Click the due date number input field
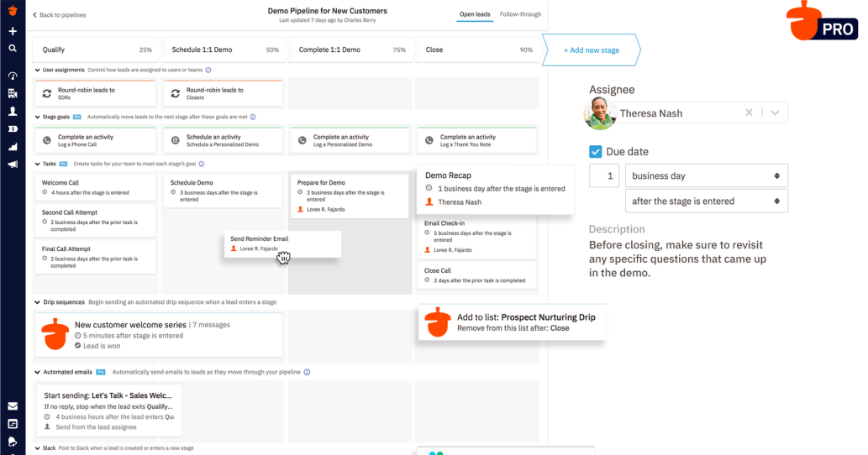Screen dimensions: 868x455 coord(604,176)
